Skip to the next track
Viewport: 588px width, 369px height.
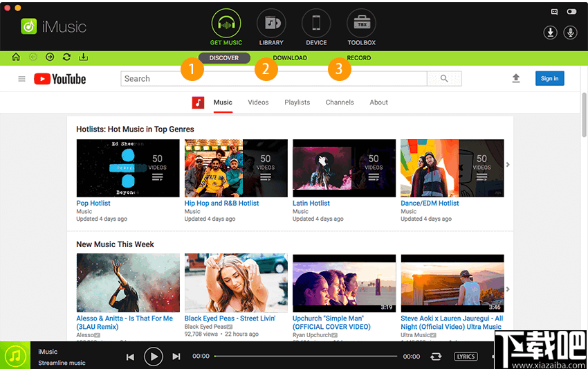[176, 357]
